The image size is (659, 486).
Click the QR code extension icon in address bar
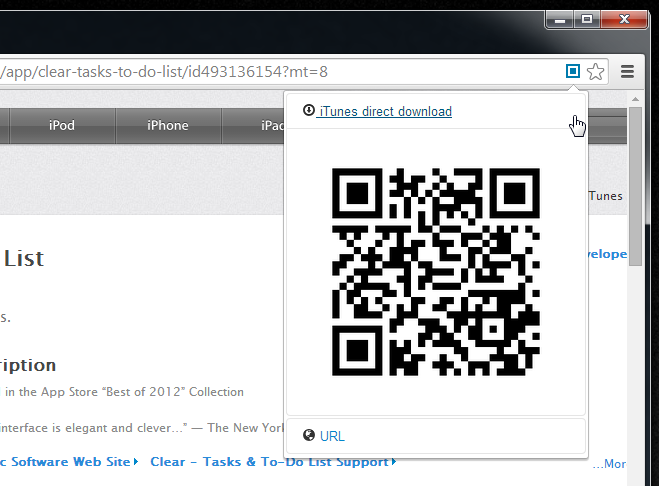coord(572,71)
